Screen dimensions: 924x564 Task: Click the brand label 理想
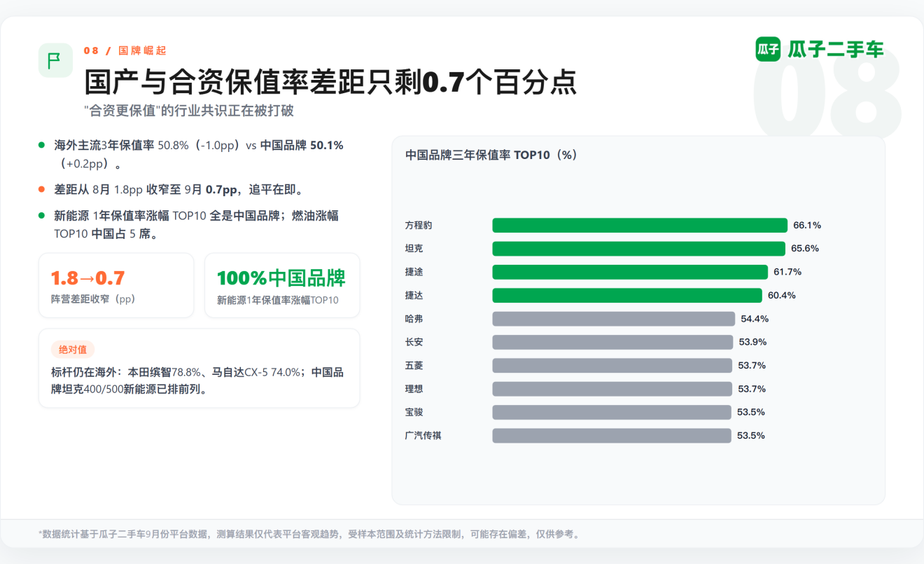point(414,389)
